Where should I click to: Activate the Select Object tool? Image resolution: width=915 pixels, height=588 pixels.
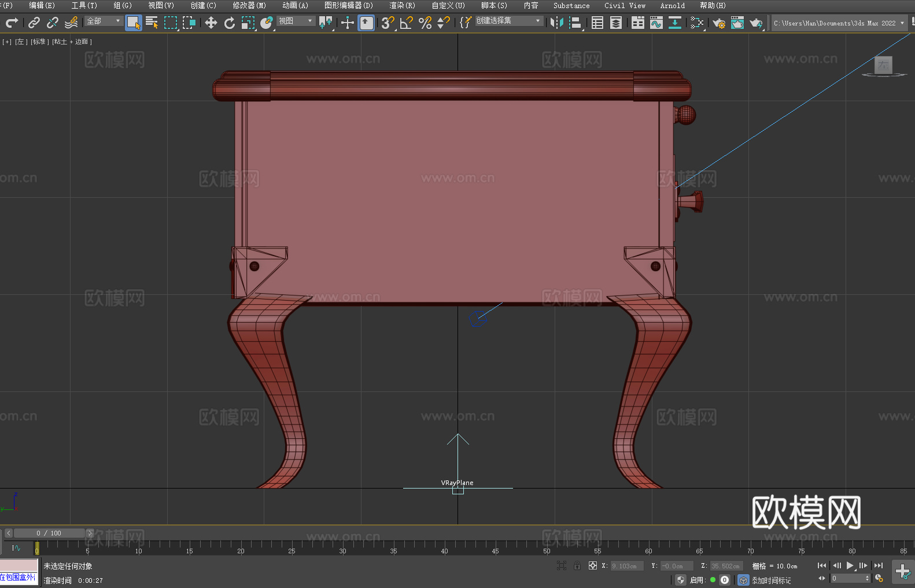click(134, 23)
